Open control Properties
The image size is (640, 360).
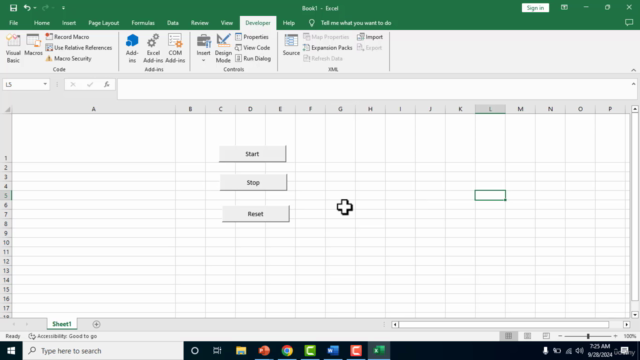coord(252,37)
